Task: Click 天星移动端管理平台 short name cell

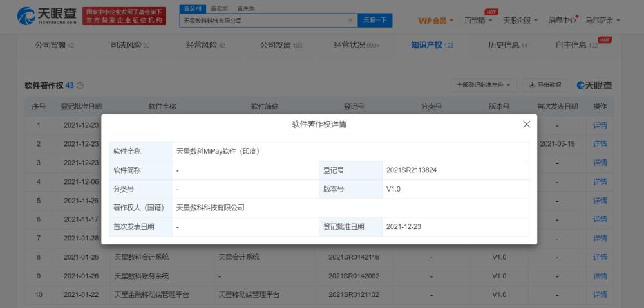Action: tap(249, 294)
